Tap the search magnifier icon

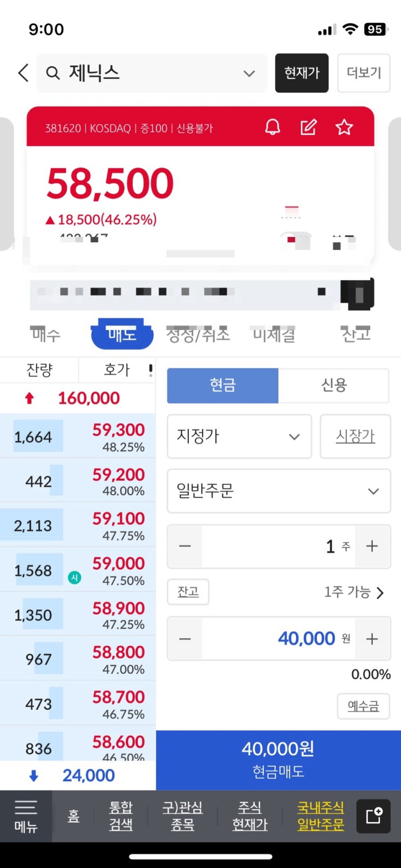pos(52,73)
